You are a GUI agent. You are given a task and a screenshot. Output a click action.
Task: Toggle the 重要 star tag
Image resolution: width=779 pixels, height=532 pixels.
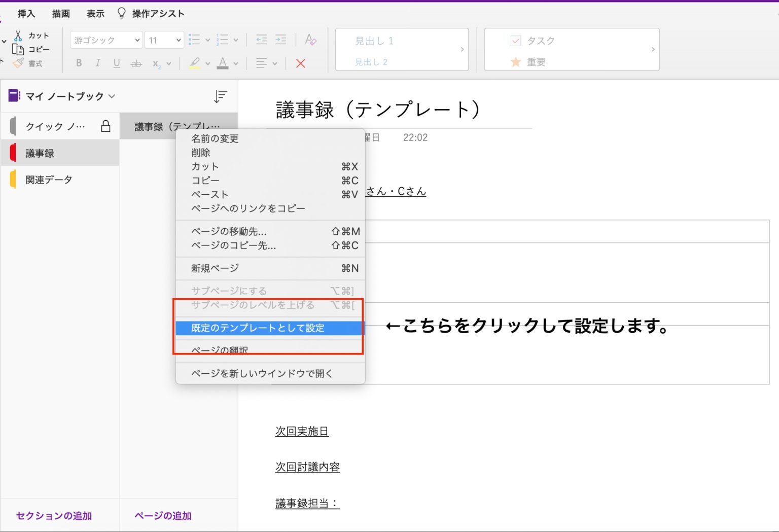click(x=516, y=62)
